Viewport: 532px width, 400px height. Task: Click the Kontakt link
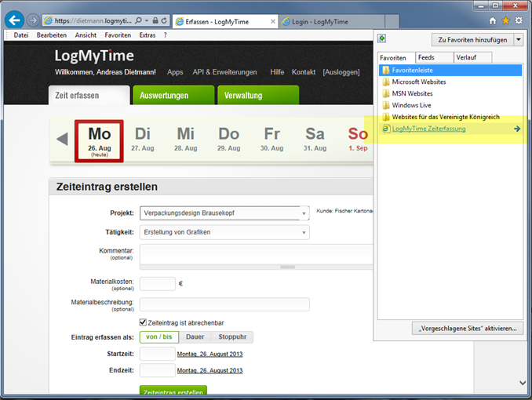tap(304, 72)
